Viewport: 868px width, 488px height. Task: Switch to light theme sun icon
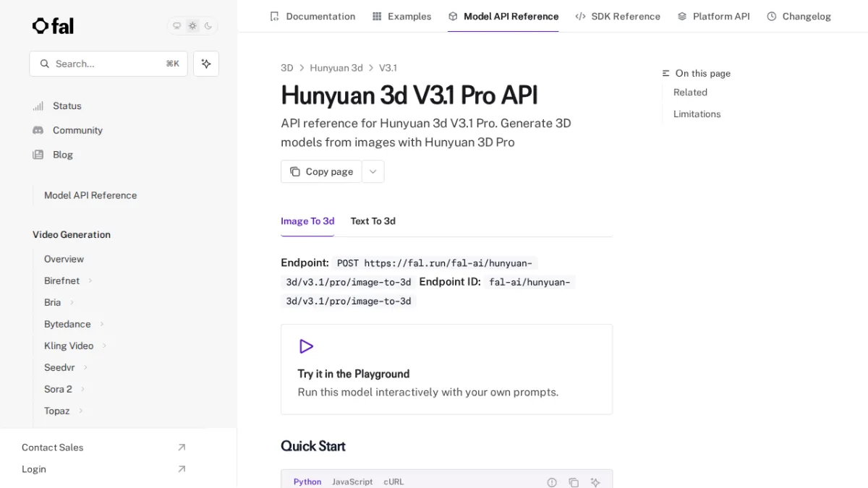click(x=192, y=26)
